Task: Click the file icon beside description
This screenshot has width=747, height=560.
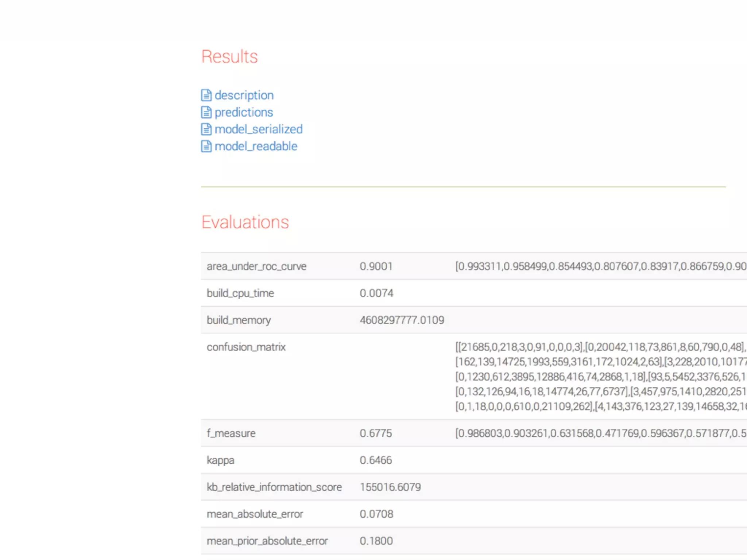Action: coord(206,95)
